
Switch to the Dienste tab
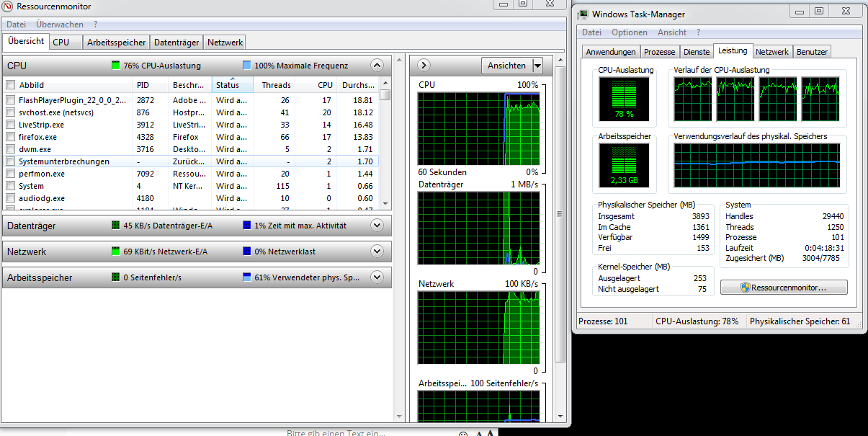(697, 52)
